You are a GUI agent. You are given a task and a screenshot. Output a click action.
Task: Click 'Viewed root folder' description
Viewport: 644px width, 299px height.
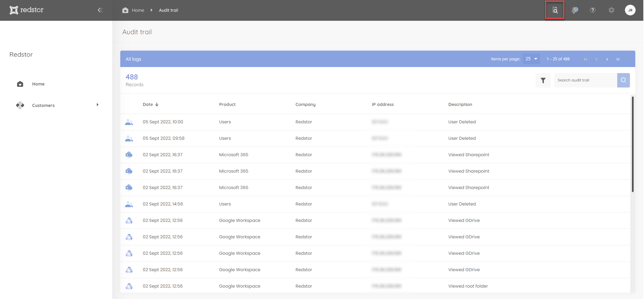coord(468,286)
